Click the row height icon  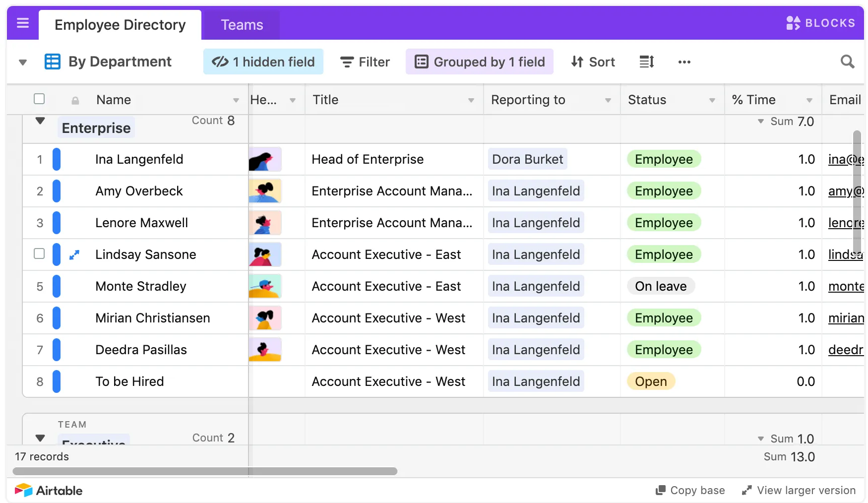coord(646,62)
